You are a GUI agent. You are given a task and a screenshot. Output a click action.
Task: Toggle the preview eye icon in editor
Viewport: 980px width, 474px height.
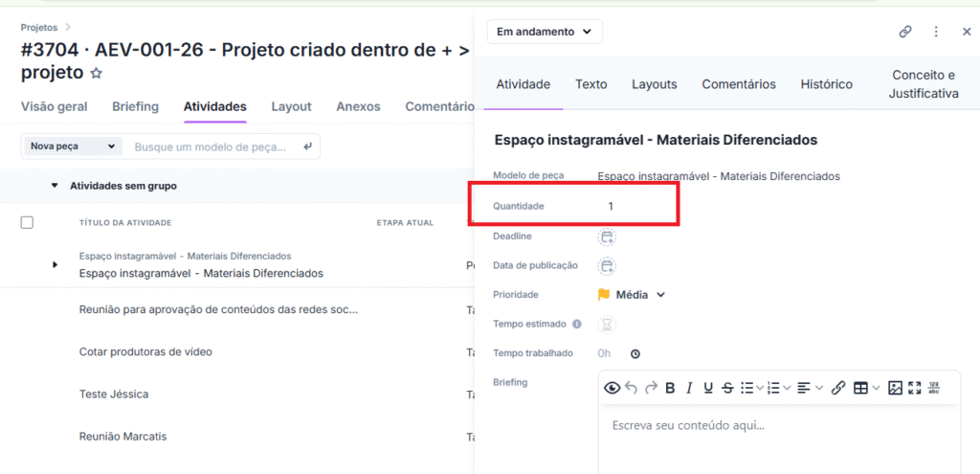pos(612,388)
